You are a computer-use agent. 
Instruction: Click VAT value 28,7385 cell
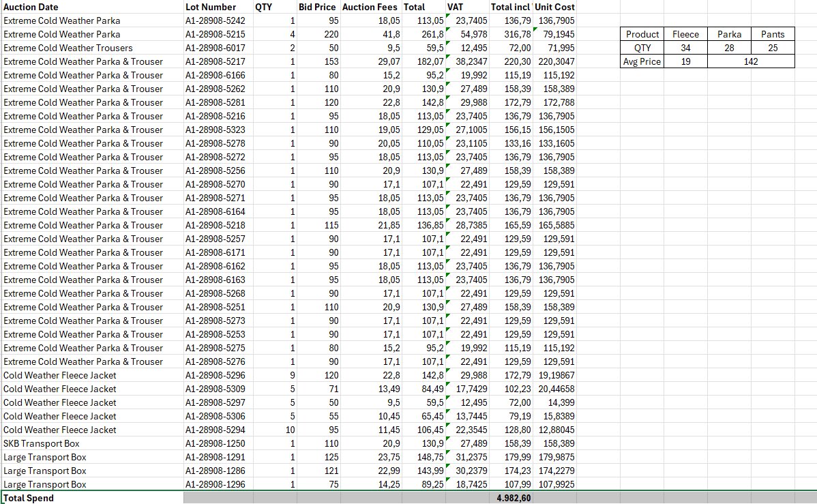(467, 225)
